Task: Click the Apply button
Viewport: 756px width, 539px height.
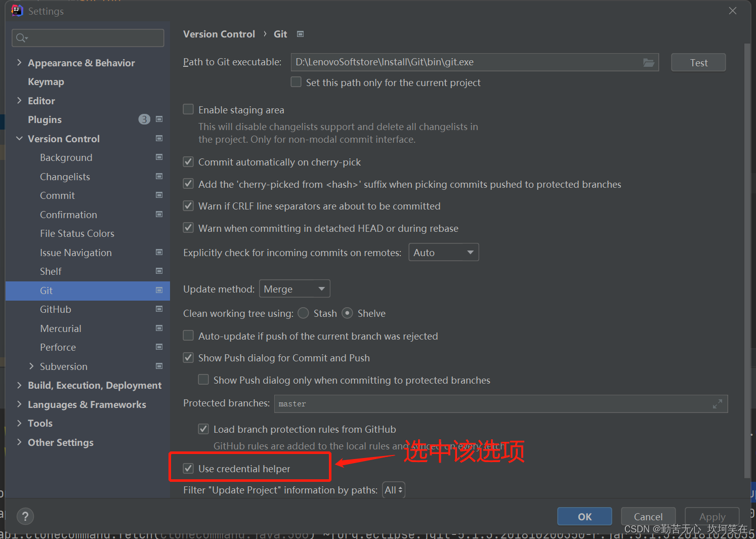Action: click(x=712, y=516)
